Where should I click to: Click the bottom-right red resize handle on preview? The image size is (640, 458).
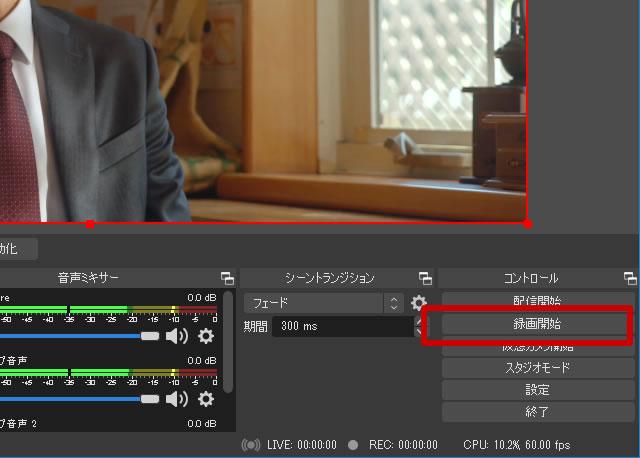pos(527,223)
